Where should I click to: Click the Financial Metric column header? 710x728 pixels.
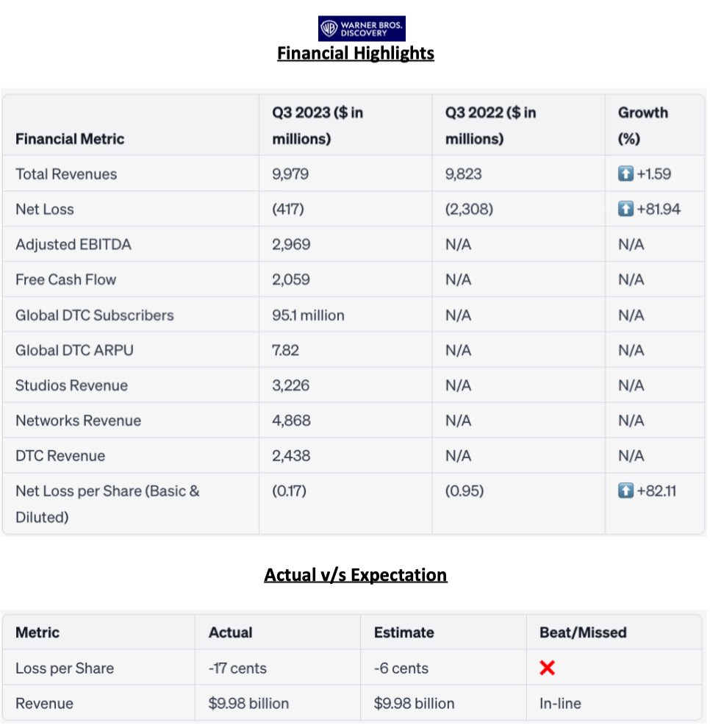click(x=70, y=139)
